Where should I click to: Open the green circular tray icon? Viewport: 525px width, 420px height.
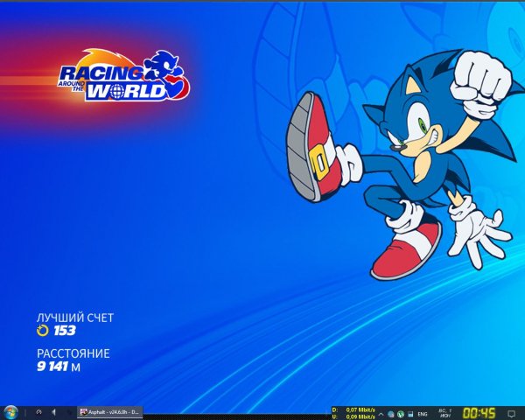[400, 412]
